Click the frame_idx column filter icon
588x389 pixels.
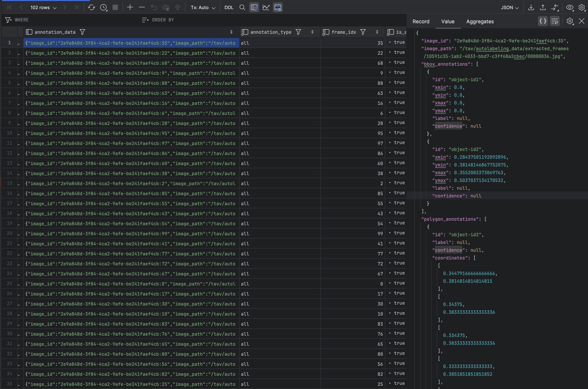pos(363,32)
